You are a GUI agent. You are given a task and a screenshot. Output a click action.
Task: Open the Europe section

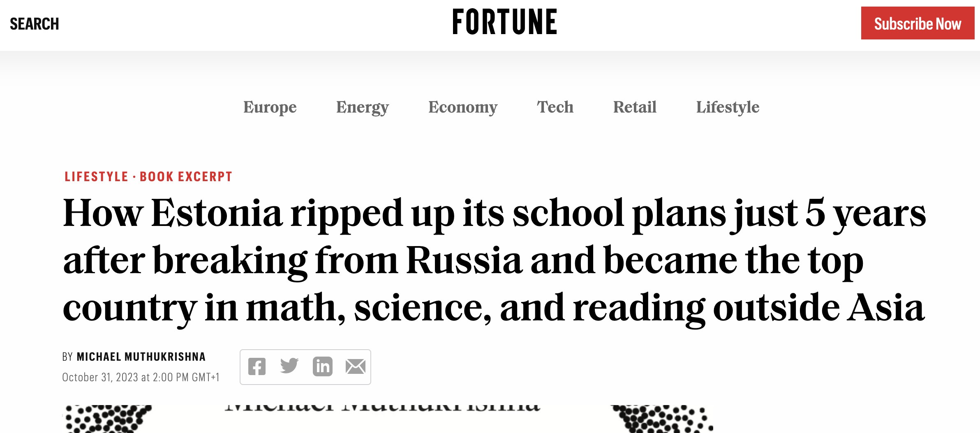(270, 107)
